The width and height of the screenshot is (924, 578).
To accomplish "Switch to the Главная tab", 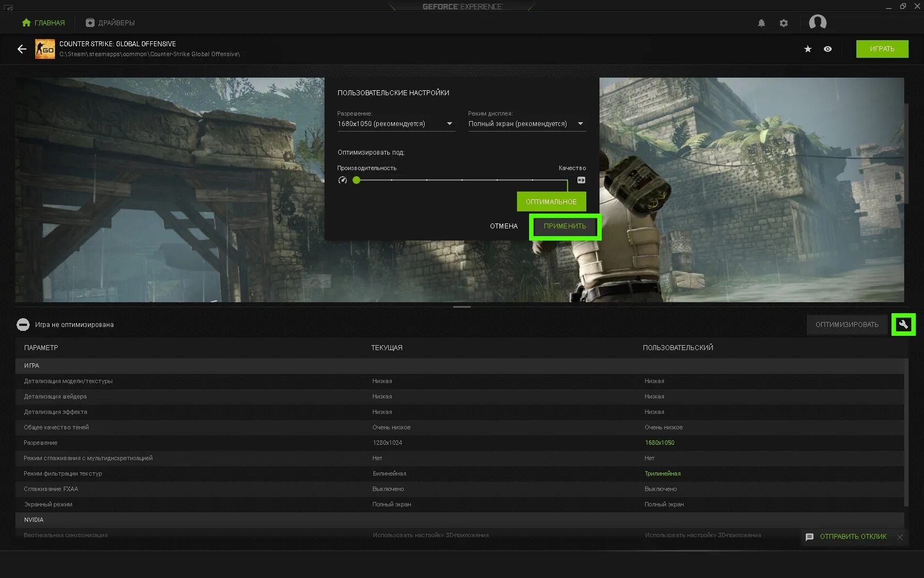I will pyautogui.click(x=43, y=23).
